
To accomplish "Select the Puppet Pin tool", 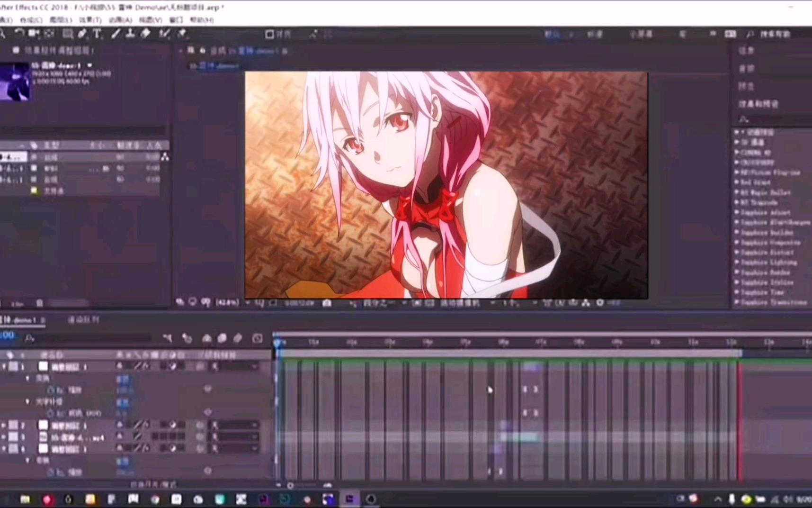I will 182,33.
